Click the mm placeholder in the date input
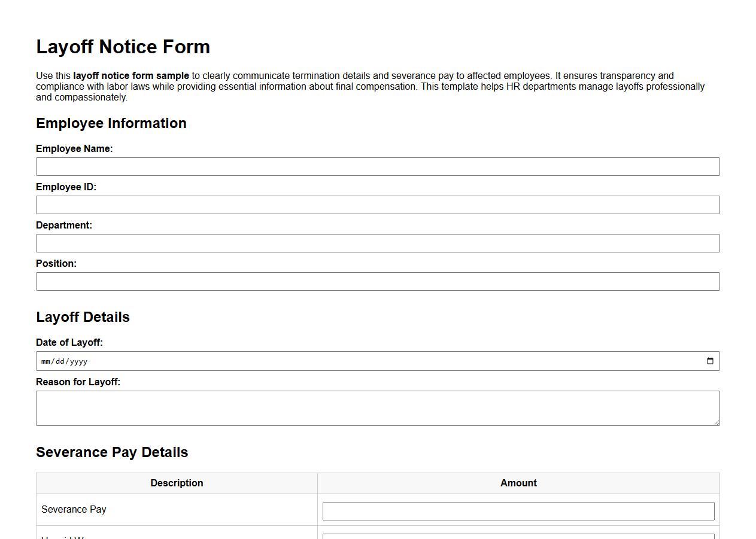Image resolution: width=756 pixels, height=539 pixels. click(x=45, y=361)
